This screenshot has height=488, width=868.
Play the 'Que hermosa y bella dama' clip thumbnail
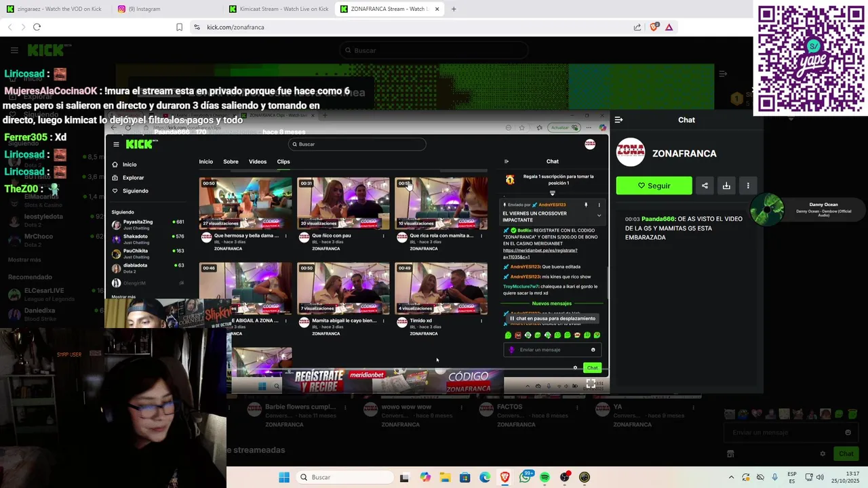click(x=245, y=203)
